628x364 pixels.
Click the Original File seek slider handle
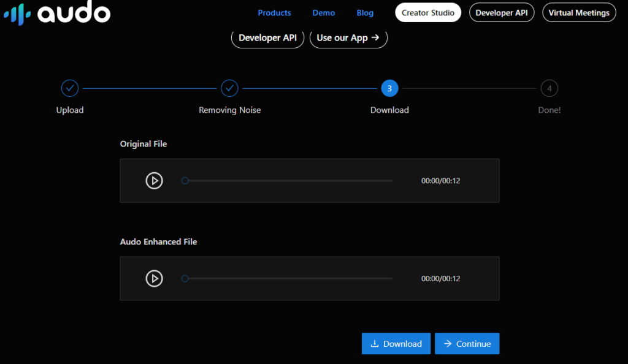tap(185, 181)
